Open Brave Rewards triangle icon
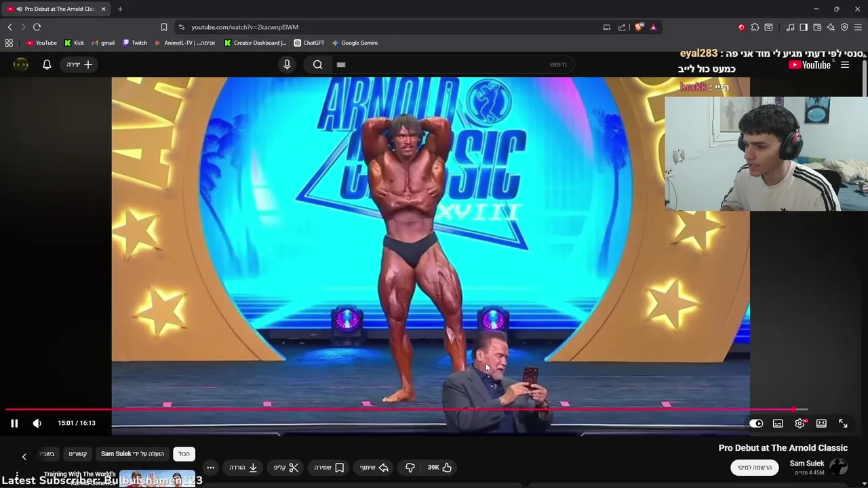 pos(653,27)
